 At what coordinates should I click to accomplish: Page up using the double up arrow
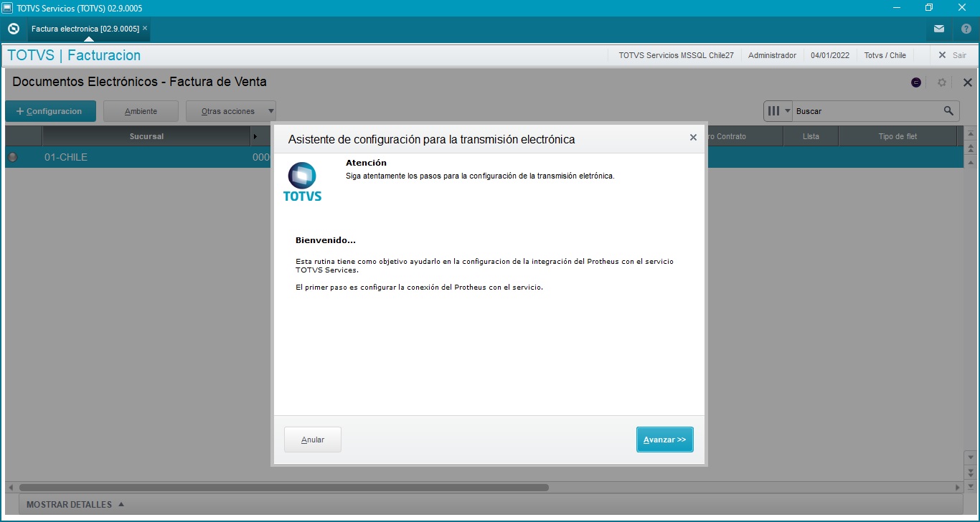971,148
